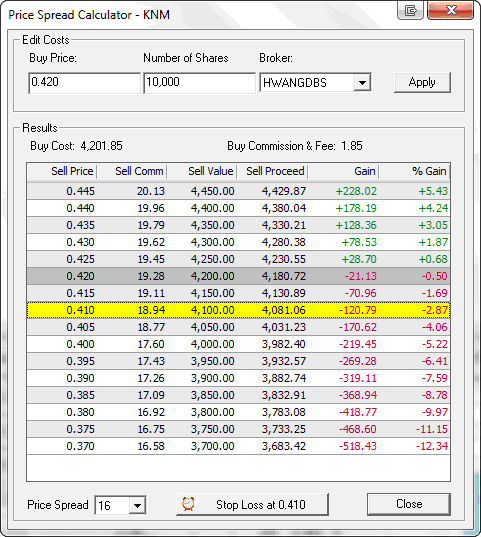Select the 0.445 sell price row
This screenshot has height=537, width=481.
pos(238,191)
